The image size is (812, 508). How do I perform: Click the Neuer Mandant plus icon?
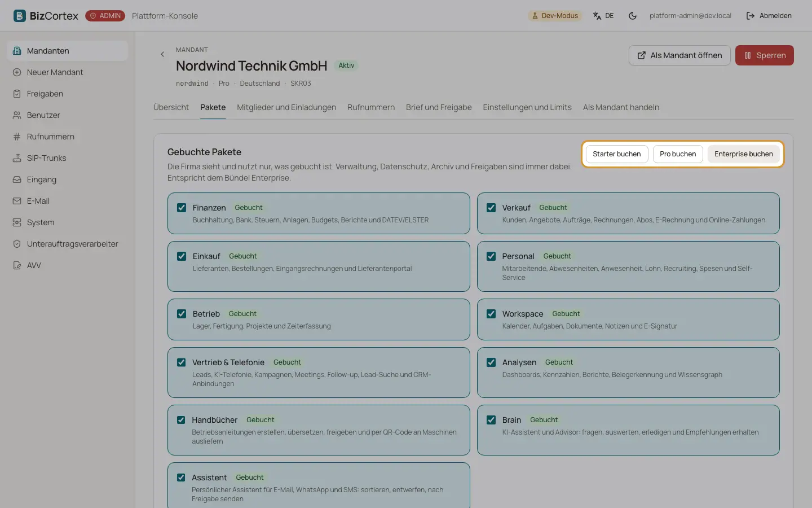[17, 72]
